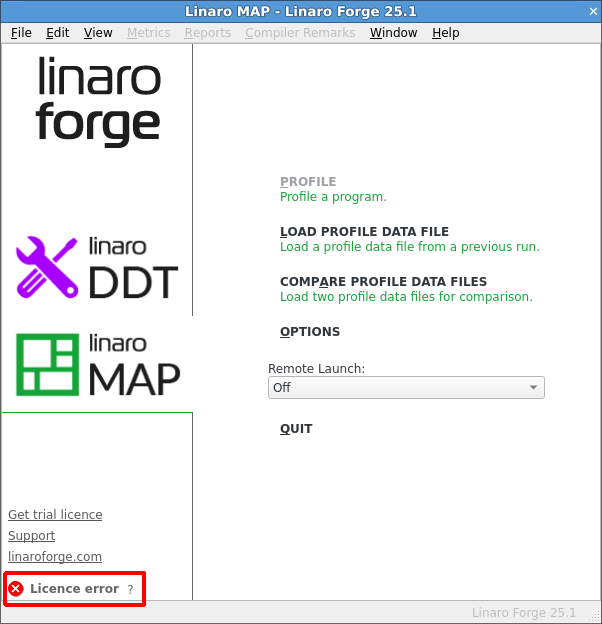This screenshot has height=624, width=602.
Task: Click the licence error question mark
Action: [x=130, y=590]
